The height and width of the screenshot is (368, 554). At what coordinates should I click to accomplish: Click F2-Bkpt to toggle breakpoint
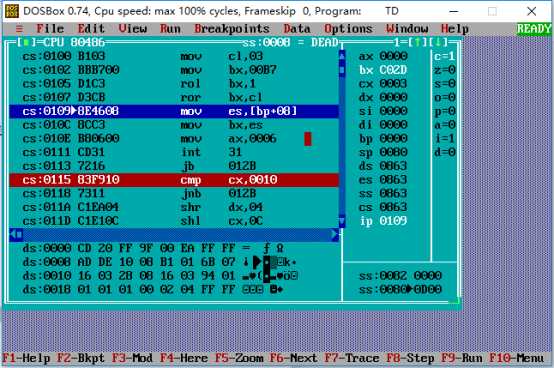pyautogui.click(x=81, y=358)
